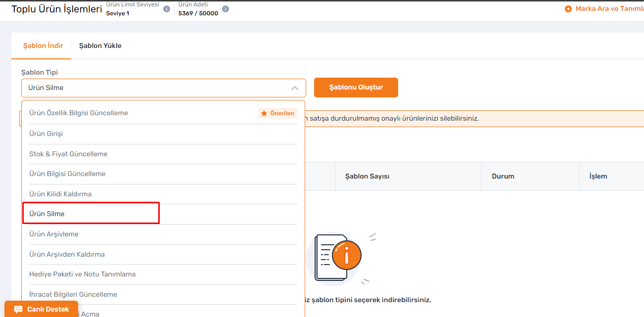Click the 5369 / 50000 product count
The image size is (644, 317).
[198, 13]
